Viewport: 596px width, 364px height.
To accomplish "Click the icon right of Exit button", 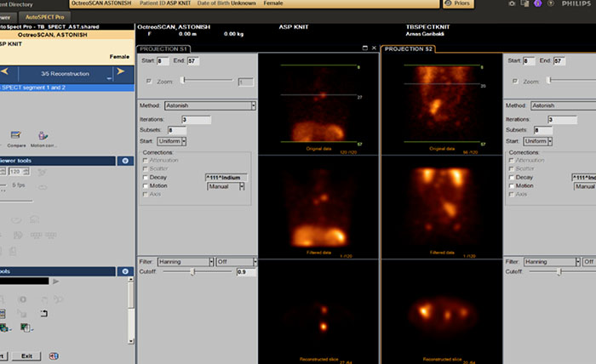I will 53,356.
